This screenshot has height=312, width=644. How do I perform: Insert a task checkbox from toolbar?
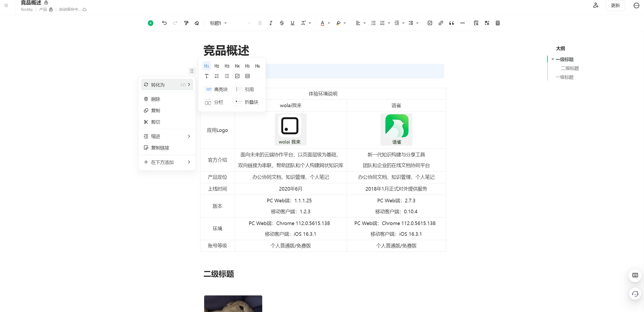[430, 23]
